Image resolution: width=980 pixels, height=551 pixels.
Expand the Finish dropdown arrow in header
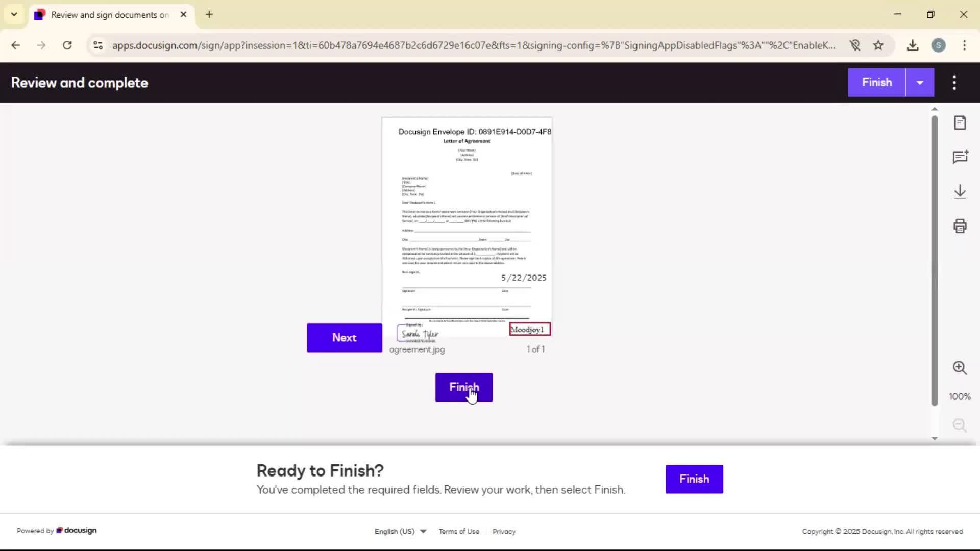[x=920, y=83]
